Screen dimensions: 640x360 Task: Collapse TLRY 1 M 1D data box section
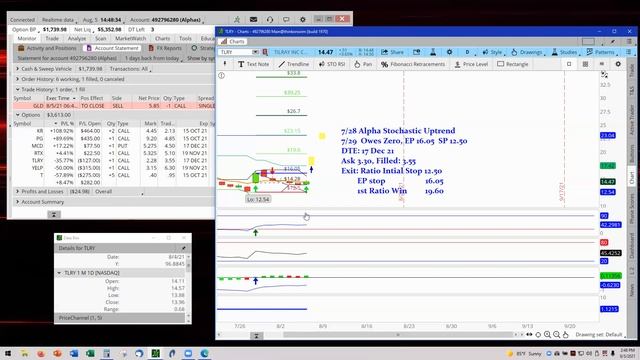tap(59, 273)
